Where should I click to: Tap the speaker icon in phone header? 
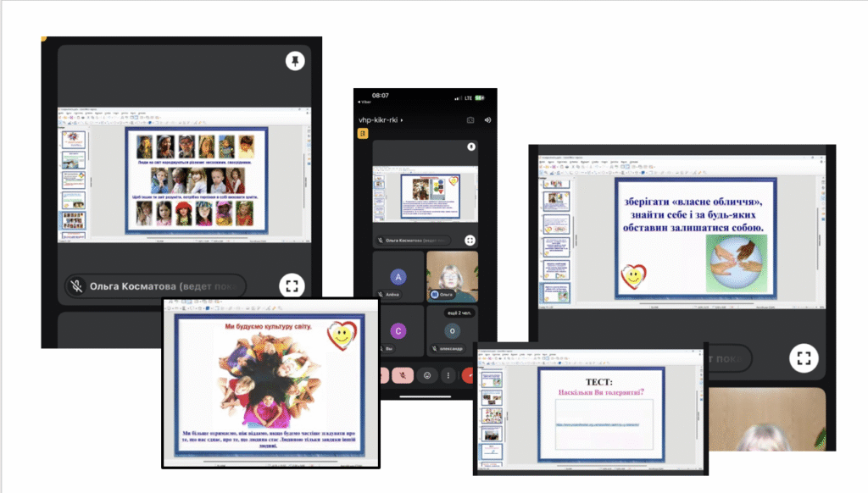488,120
